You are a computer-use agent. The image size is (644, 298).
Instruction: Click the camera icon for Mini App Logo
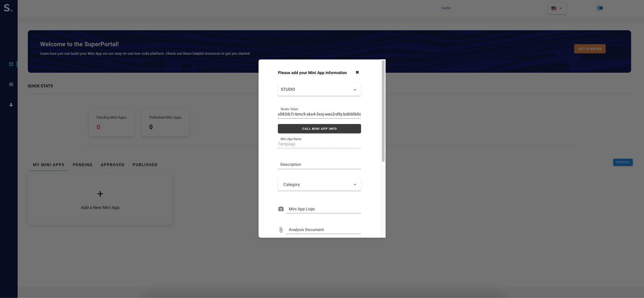point(281,209)
